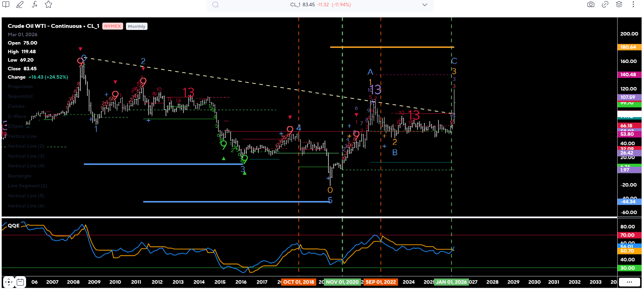The height and width of the screenshot is (291, 644).
Task: Open the book icon in top toolbar
Action: [6, 5]
